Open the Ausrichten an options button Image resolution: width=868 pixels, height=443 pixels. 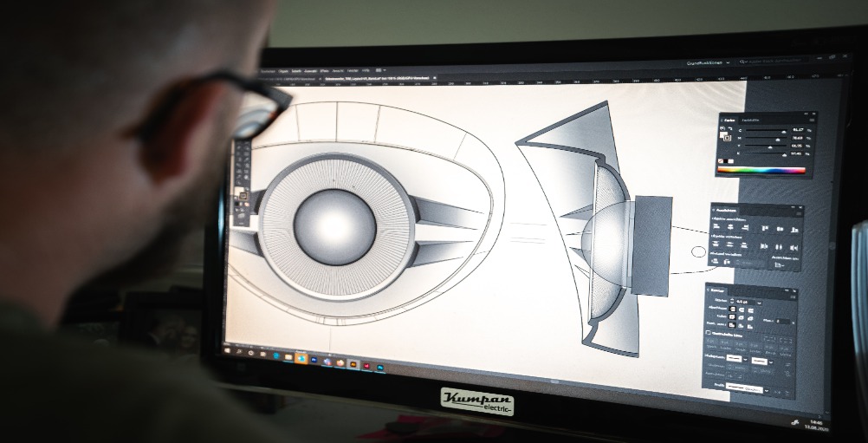[x=779, y=264]
